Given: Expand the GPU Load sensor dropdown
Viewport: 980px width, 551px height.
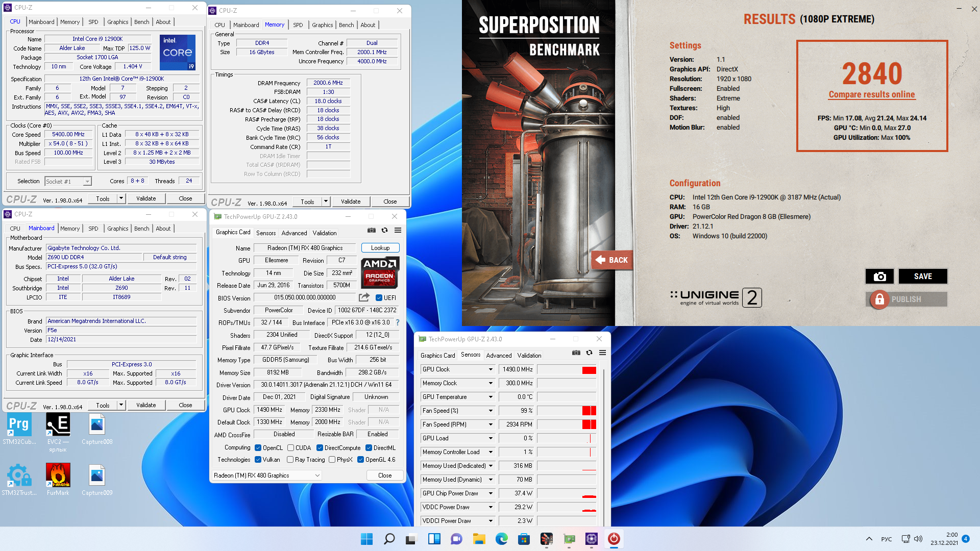Looking at the screenshot, I should tap(491, 438).
